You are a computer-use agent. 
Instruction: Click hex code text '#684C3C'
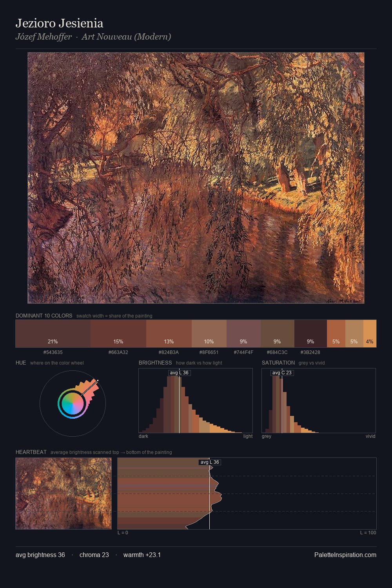(277, 352)
